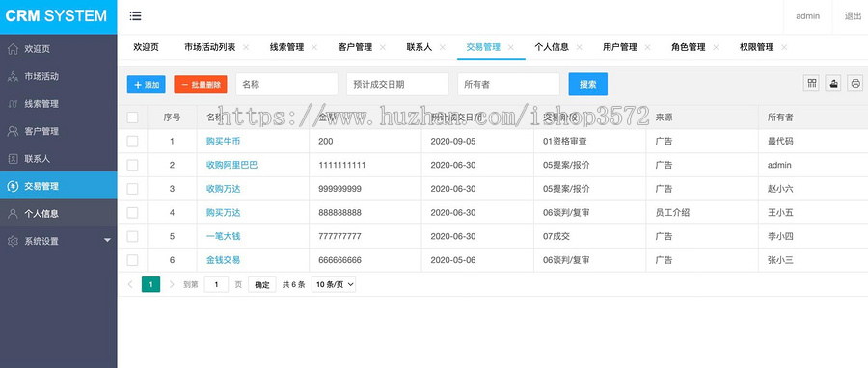
Task: Switch to the 权限管理 tab
Action: [757, 47]
